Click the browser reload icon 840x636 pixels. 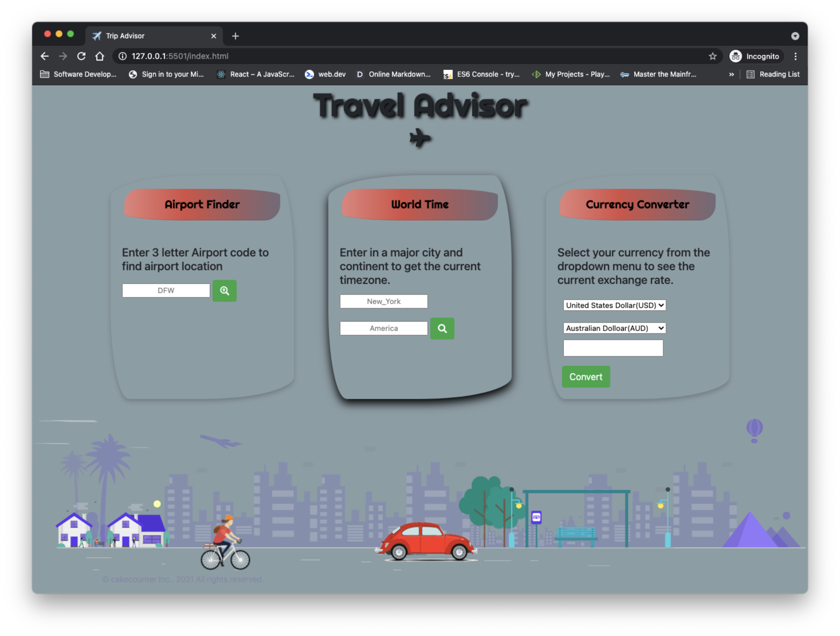[x=81, y=56]
